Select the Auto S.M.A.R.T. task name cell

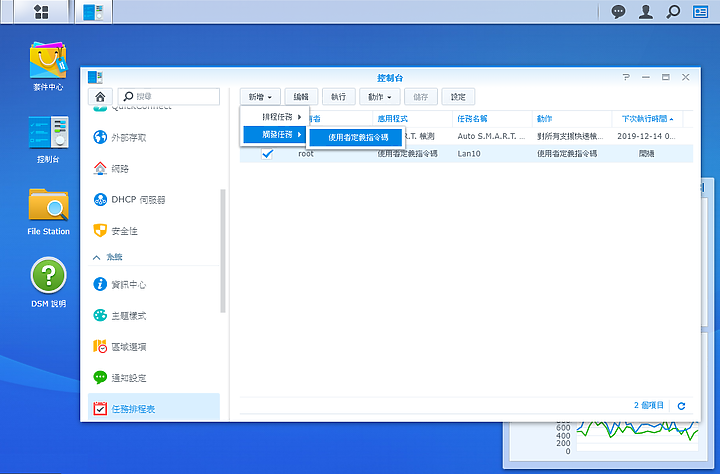(x=491, y=136)
